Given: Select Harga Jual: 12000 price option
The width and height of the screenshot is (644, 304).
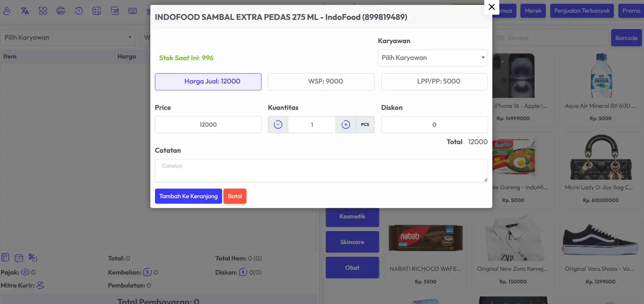Looking at the screenshot, I should (208, 81).
